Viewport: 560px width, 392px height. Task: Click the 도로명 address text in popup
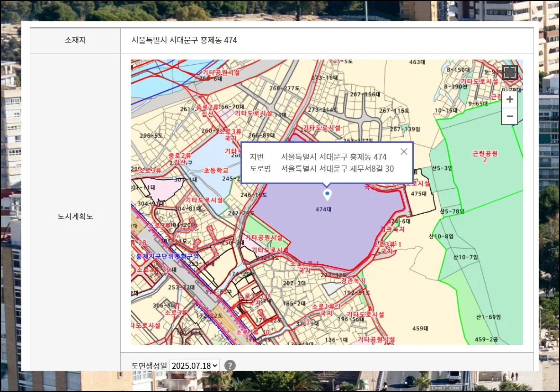pos(337,168)
